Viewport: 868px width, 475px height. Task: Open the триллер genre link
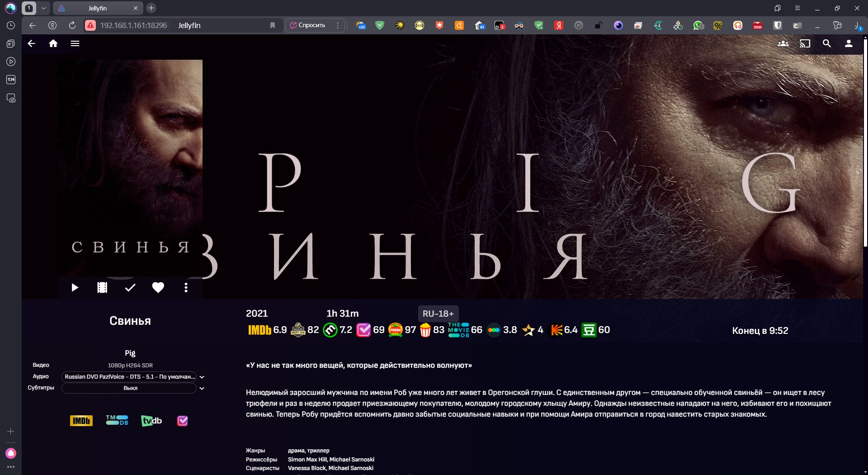tap(318, 451)
